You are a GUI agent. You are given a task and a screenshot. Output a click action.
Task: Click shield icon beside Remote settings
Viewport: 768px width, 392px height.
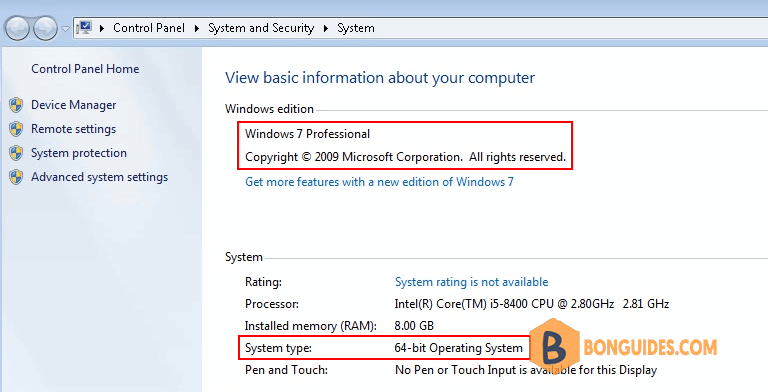[x=16, y=129]
